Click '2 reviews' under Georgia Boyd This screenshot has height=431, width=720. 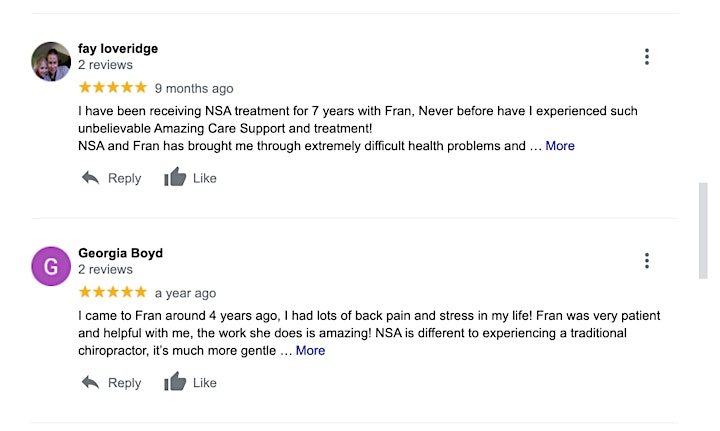pyautogui.click(x=105, y=269)
